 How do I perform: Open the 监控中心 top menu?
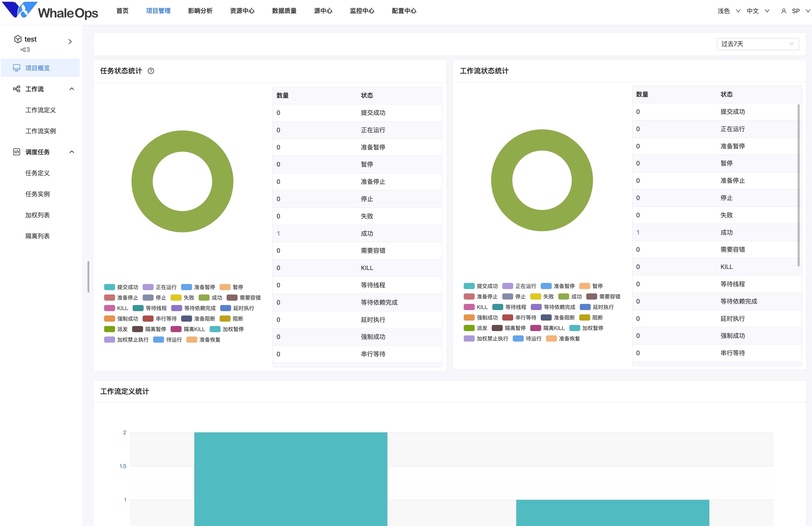pos(362,11)
